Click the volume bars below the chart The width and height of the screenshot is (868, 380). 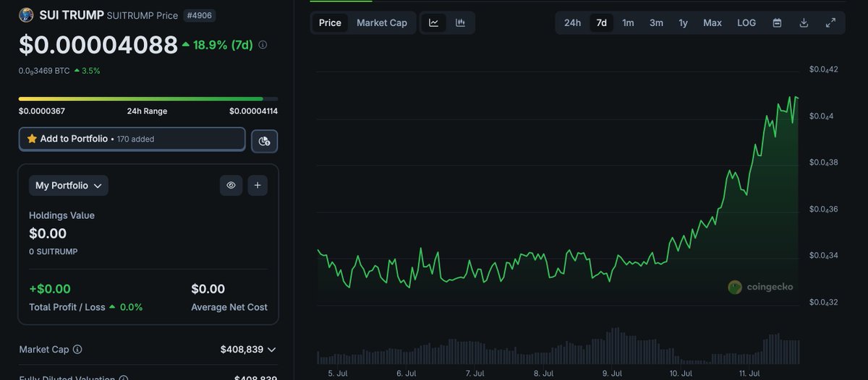click(558, 347)
